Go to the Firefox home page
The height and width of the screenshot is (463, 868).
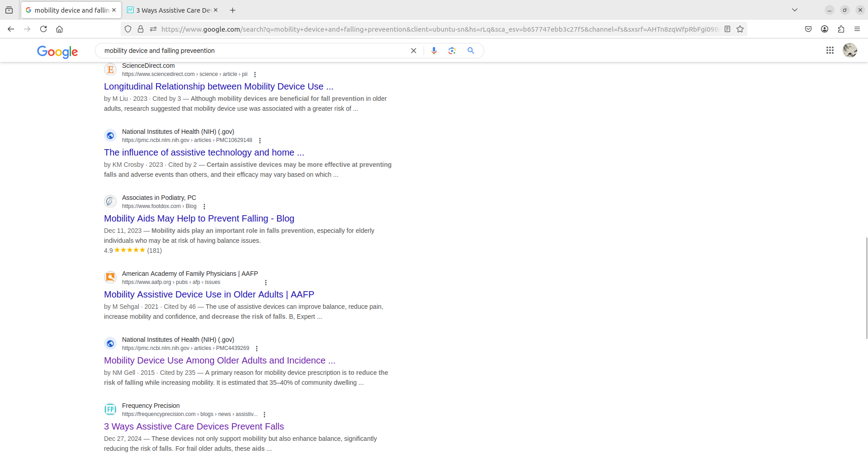pos(59,29)
